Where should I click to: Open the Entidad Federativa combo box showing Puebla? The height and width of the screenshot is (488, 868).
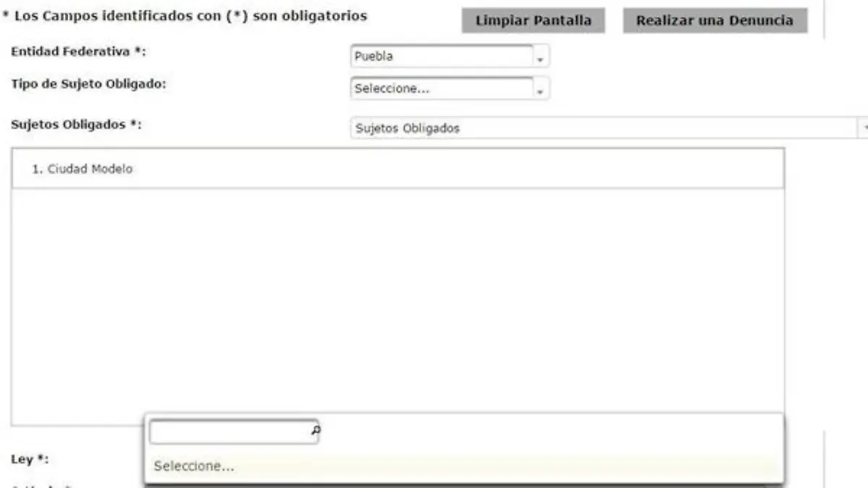[441, 56]
